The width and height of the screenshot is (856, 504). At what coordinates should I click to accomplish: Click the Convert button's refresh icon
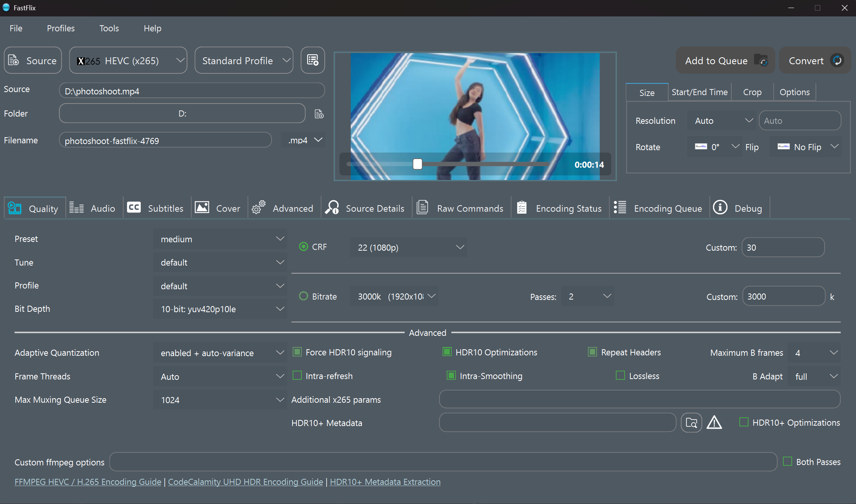(x=837, y=60)
